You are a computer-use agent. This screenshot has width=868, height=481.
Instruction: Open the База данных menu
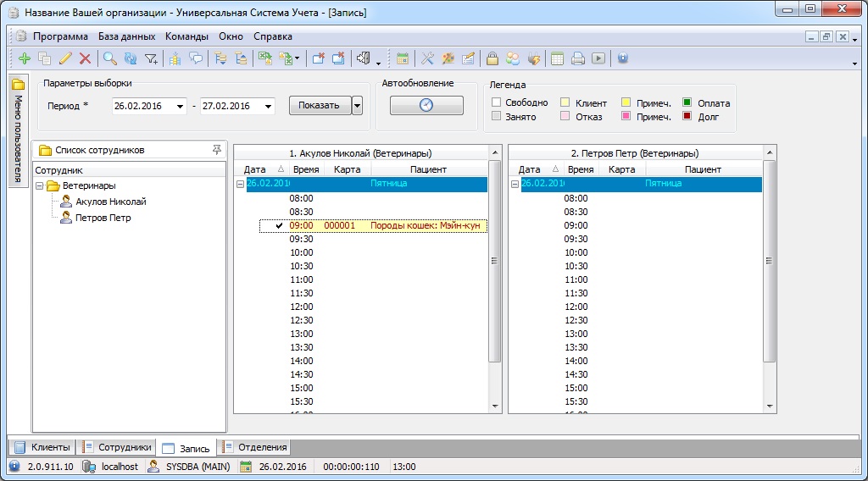(x=126, y=36)
